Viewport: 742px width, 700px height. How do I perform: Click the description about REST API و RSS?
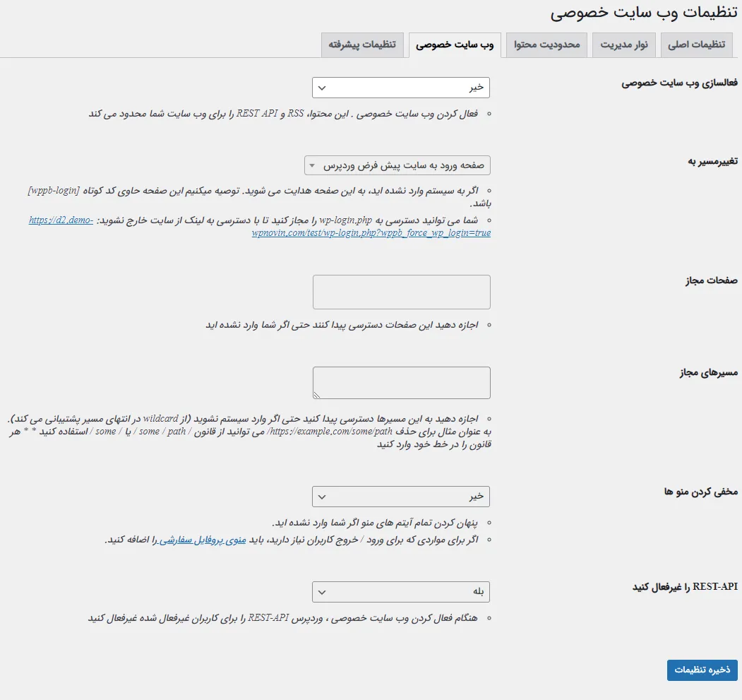283,114
